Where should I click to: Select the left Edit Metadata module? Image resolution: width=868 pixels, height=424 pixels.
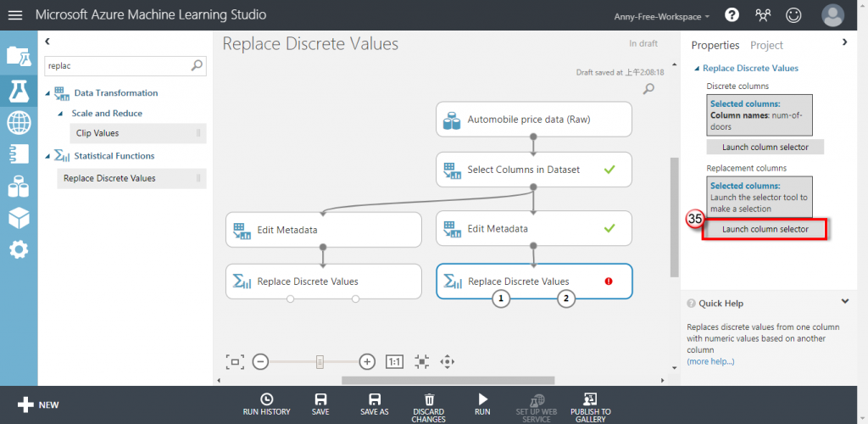[x=323, y=229]
